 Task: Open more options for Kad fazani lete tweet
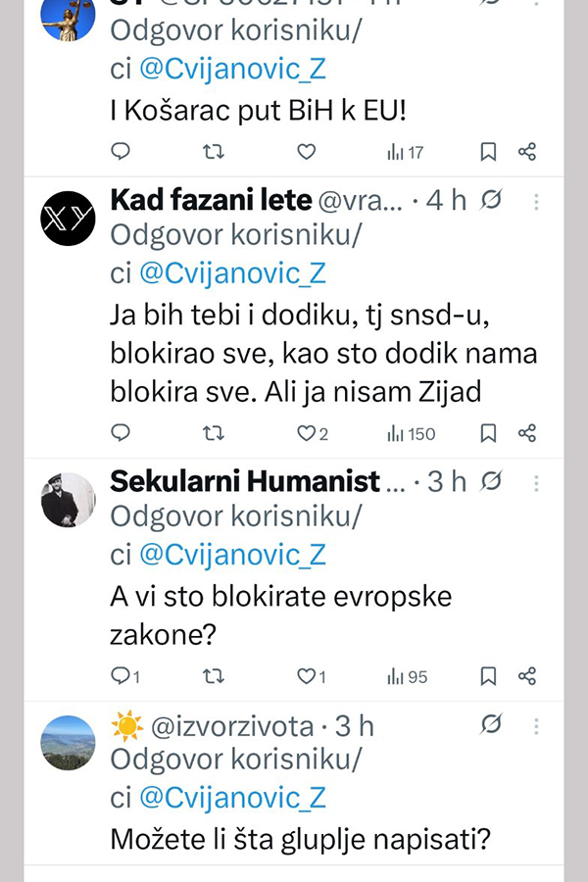click(536, 202)
